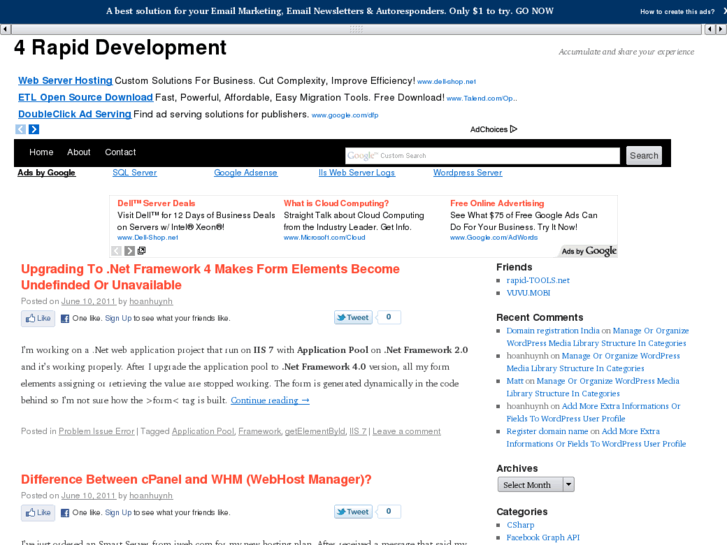
Task: Click the blue next arrow under text ads
Action: click(34, 129)
